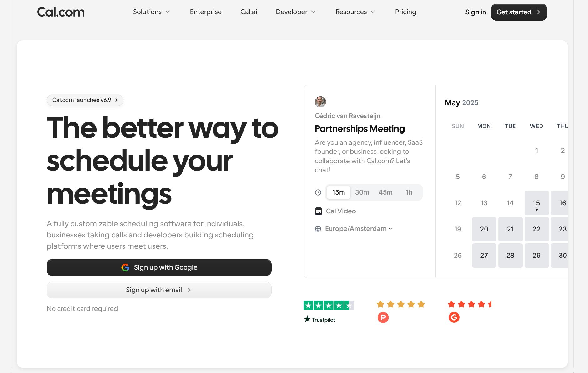Open the G2 badge icon
Viewport: 588px width, 373px height.
pyautogui.click(x=454, y=317)
